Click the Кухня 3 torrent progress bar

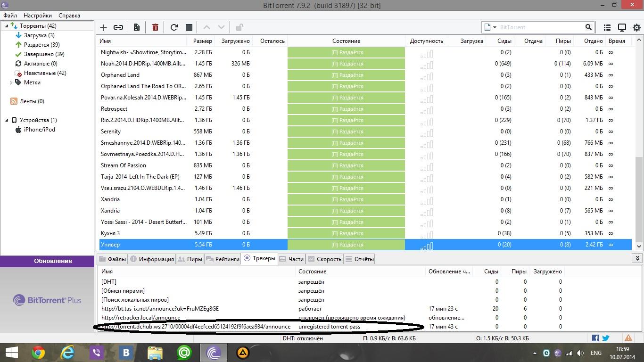(x=346, y=233)
